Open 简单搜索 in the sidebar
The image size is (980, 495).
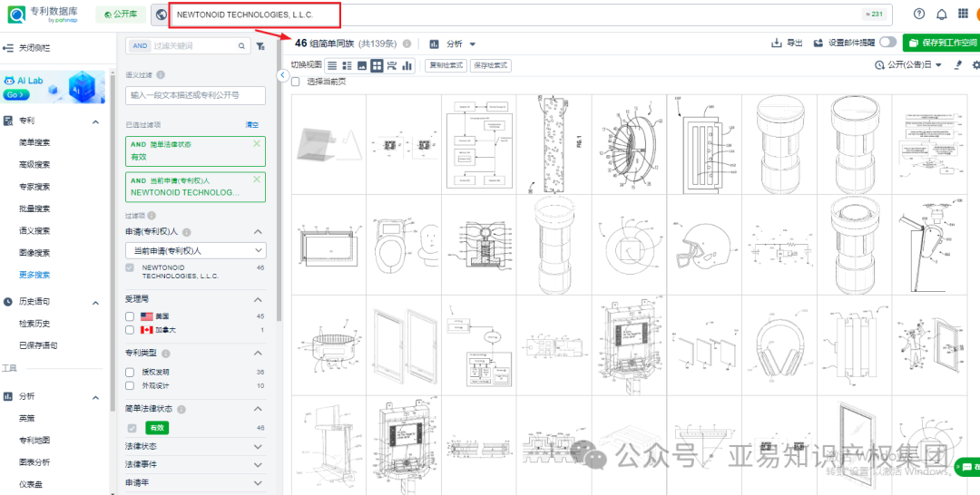(x=34, y=143)
